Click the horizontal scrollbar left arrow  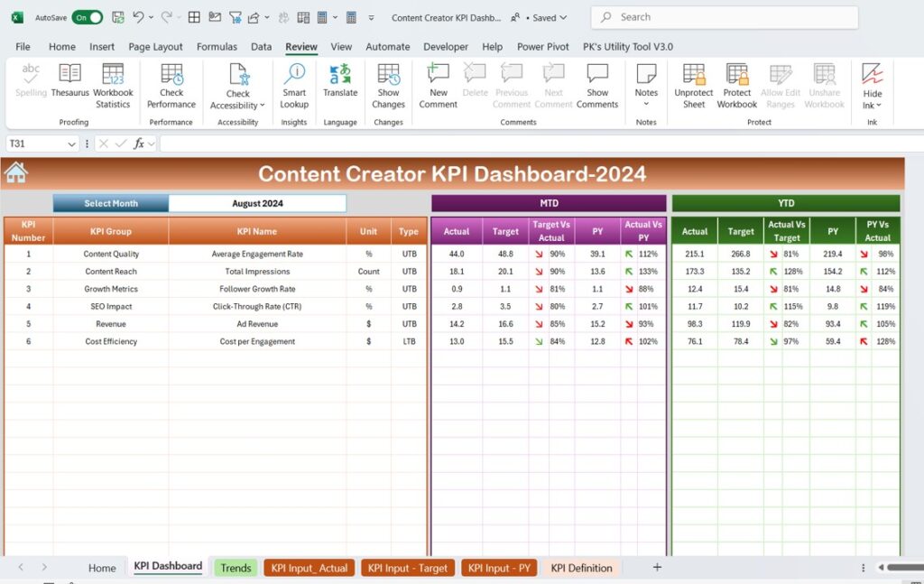[x=881, y=568]
